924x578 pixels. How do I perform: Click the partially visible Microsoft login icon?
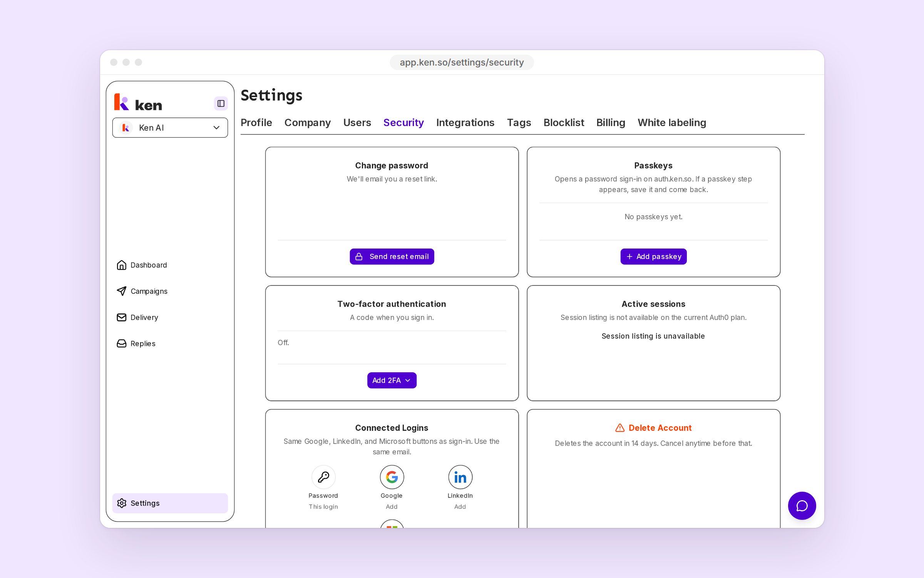(392, 524)
